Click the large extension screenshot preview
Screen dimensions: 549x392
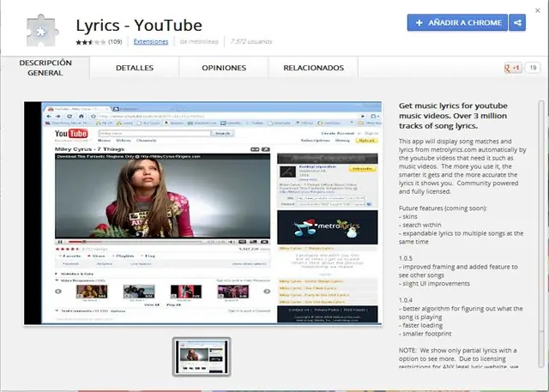(x=203, y=213)
